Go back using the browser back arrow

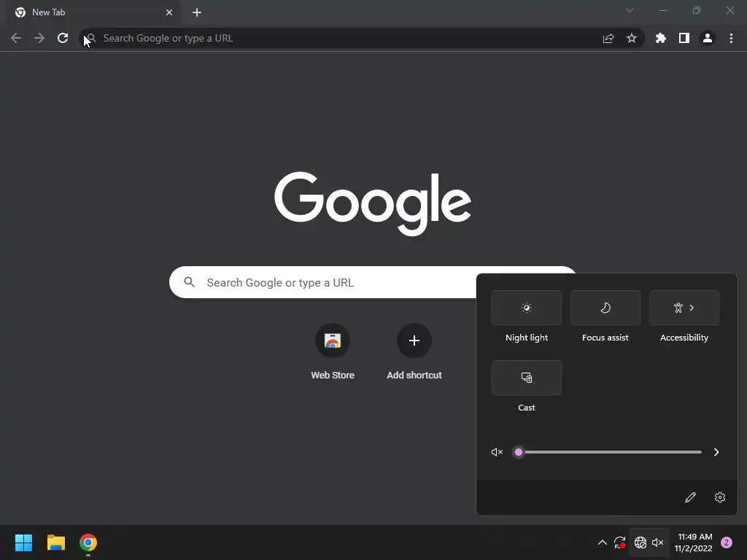[16, 38]
